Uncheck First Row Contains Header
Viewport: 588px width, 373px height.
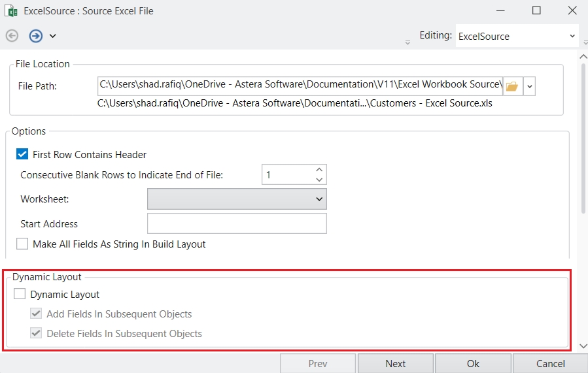click(x=22, y=154)
